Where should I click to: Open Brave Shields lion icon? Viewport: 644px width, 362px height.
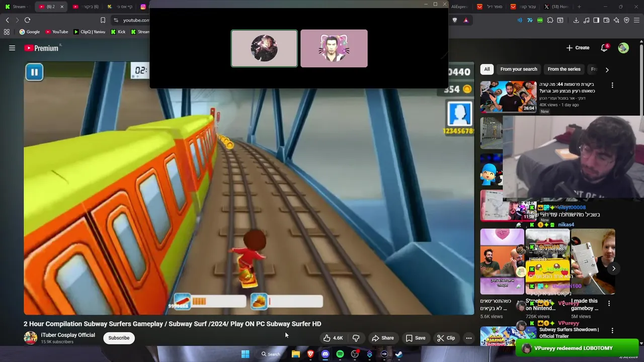455,20
